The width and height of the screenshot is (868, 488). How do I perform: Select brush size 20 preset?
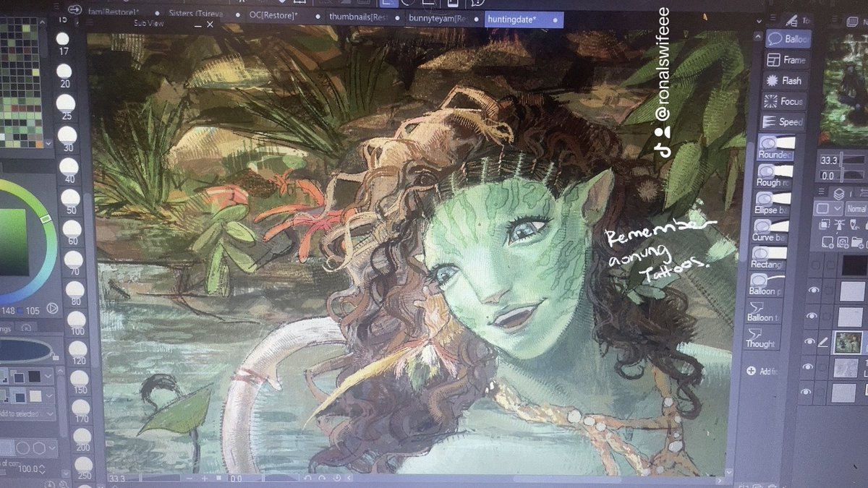click(65, 75)
